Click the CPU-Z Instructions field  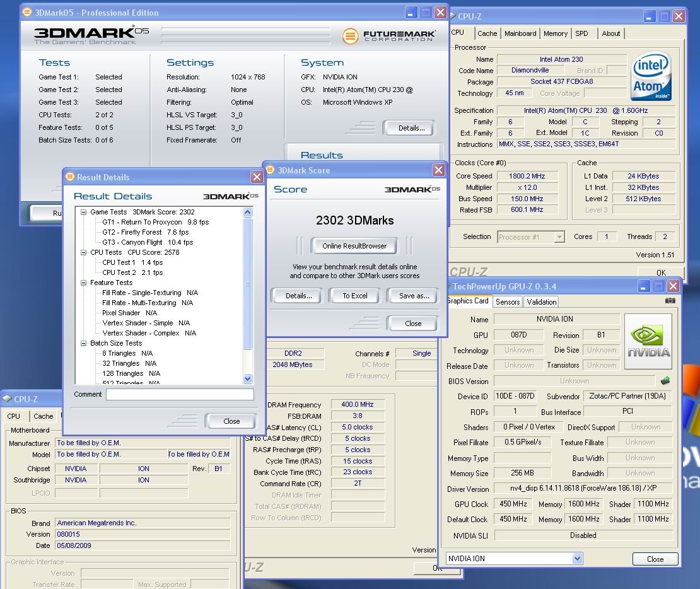click(x=586, y=144)
